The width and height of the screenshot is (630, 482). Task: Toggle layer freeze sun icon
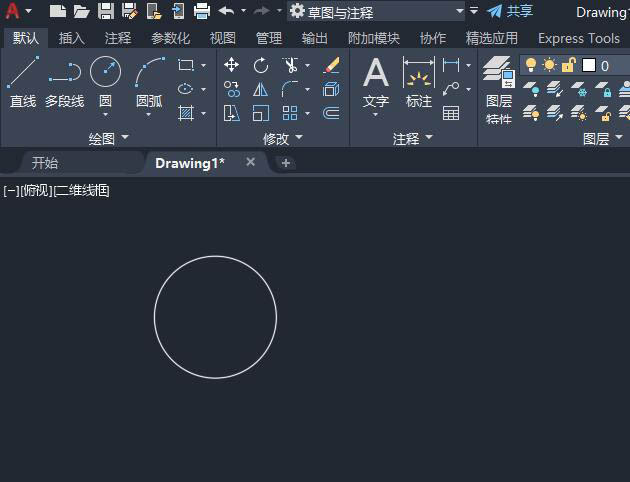click(549, 65)
